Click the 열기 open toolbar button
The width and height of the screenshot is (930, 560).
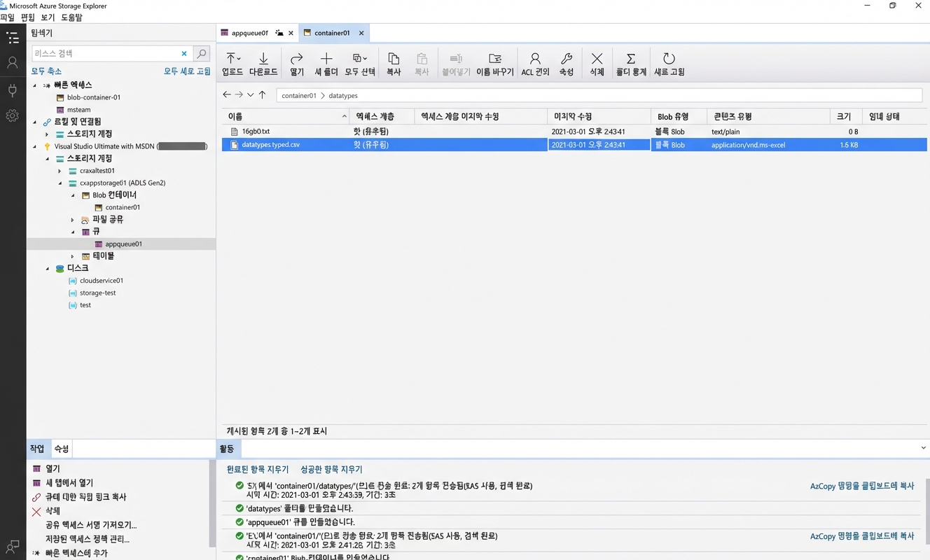click(297, 64)
